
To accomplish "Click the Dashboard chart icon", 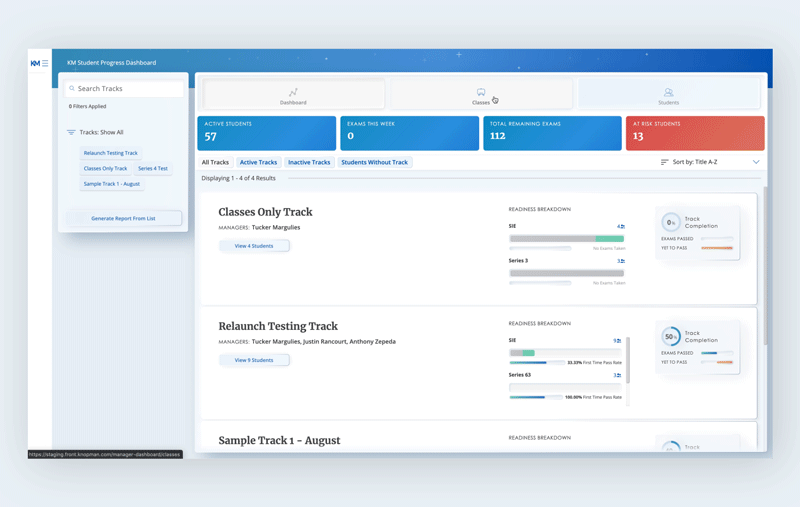I will [293, 92].
